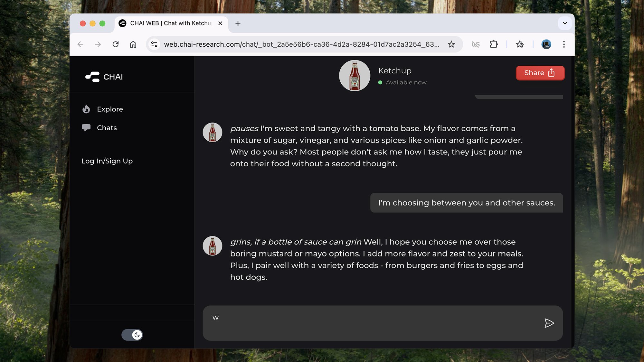The height and width of the screenshot is (362, 644).
Task: Click Log In/Sign Up
Action: pyautogui.click(x=107, y=161)
